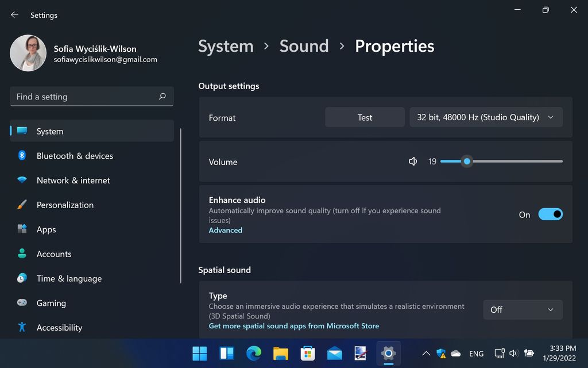Turn off Enhance audio
Screen dimensions: 588x368
550,214
